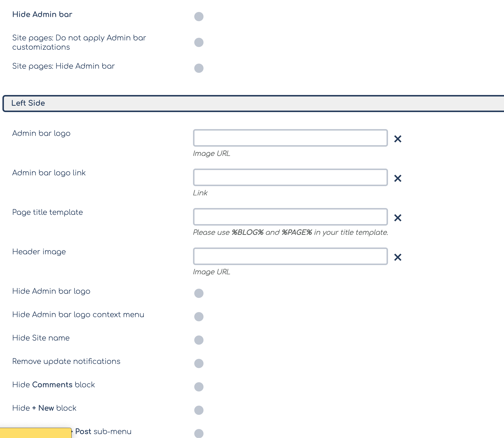504x438 pixels.
Task: Toggle Hide Admin bar logo context menu
Action: 199,316
